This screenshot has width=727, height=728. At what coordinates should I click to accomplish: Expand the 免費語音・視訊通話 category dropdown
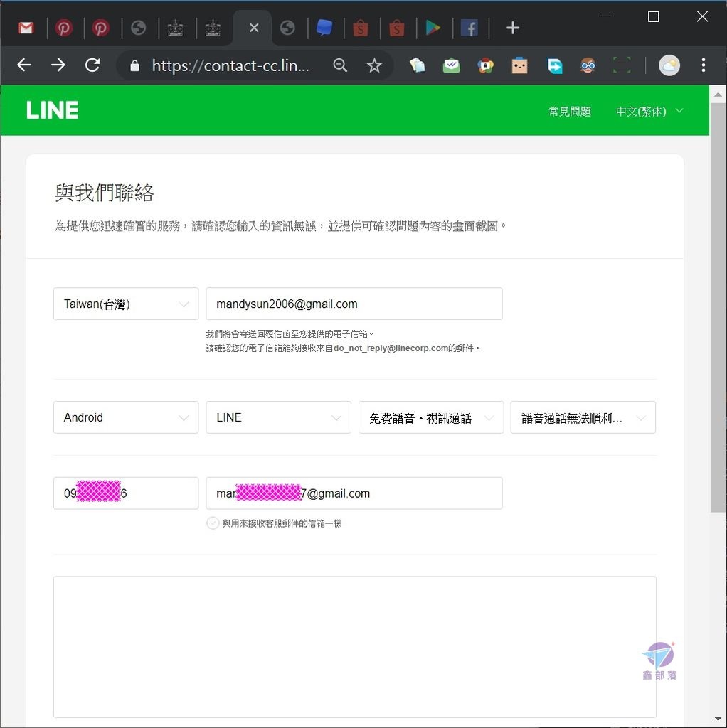[431, 417]
